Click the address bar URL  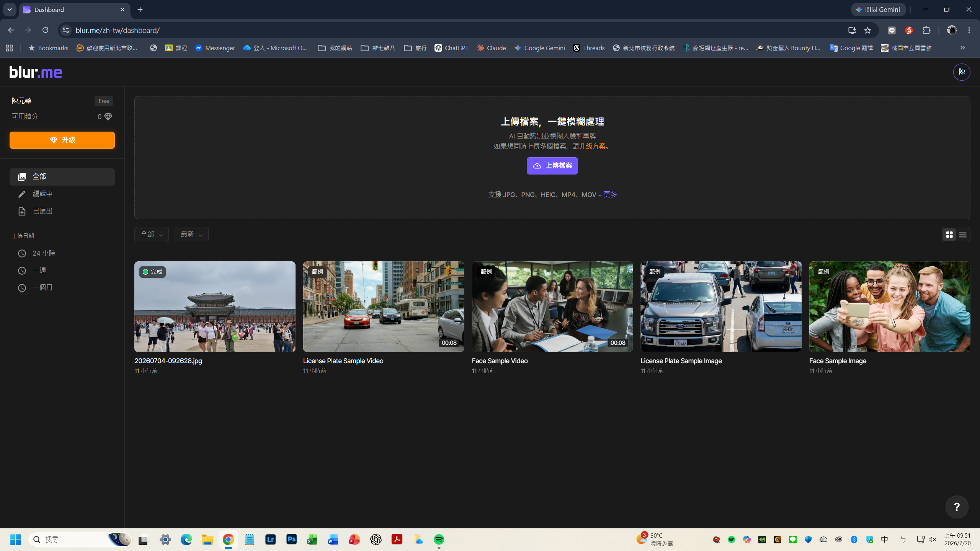coord(118,30)
